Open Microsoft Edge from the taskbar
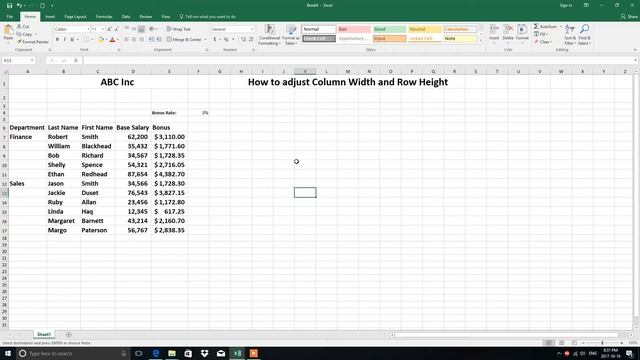 tap(156, 353)
